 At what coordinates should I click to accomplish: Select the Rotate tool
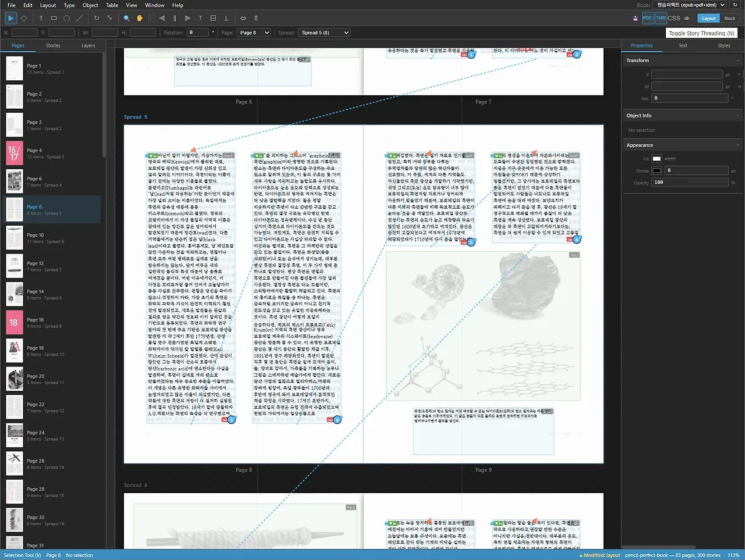97,18
